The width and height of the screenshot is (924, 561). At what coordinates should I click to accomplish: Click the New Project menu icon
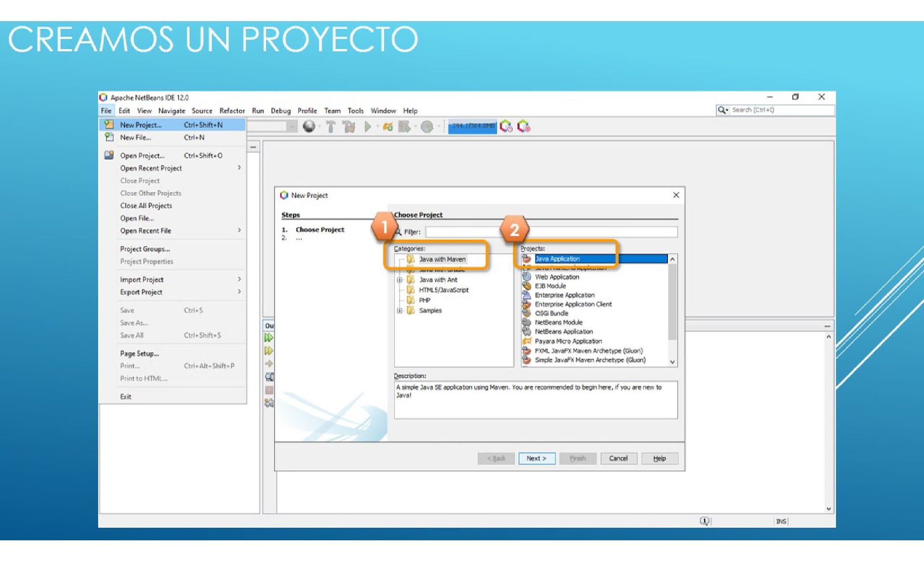click(109, 124)
